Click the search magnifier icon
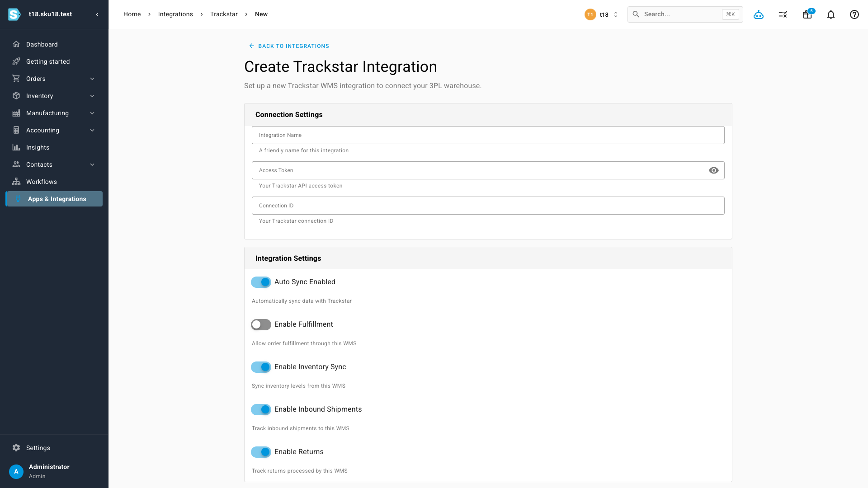Viewport: 868px width, 488px height. (636, 14)
